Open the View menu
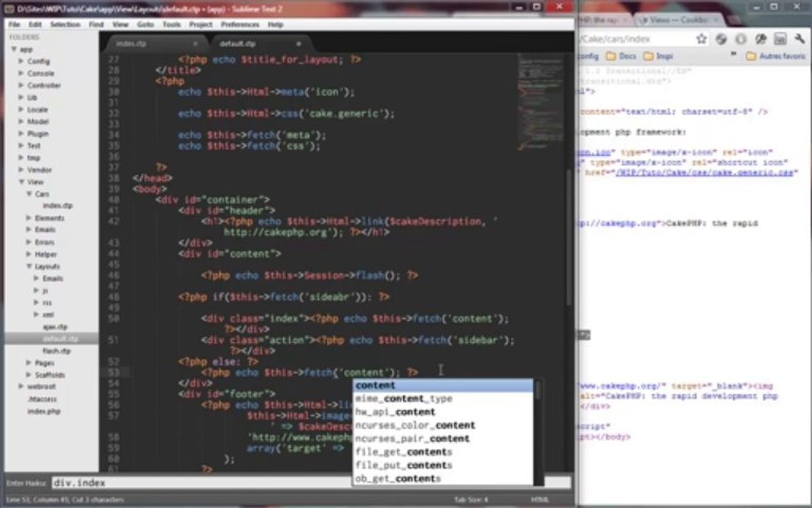The image size is (812, 508). coord(120,25)
